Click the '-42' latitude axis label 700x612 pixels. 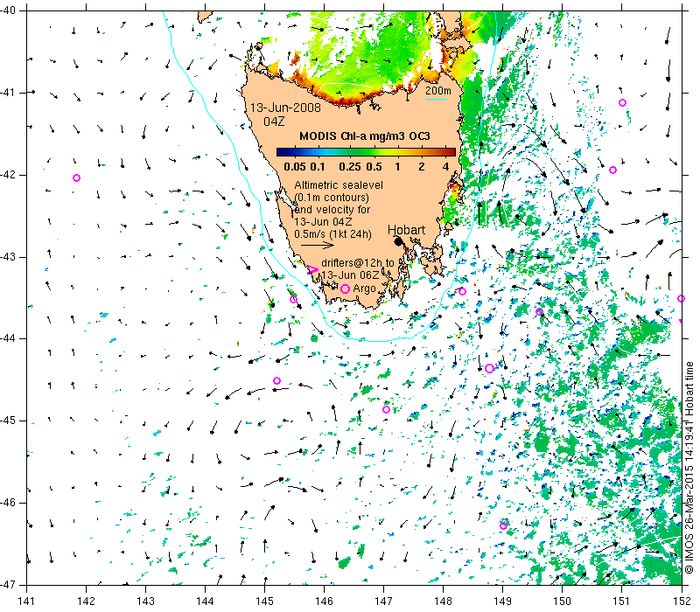coord(8,175)
